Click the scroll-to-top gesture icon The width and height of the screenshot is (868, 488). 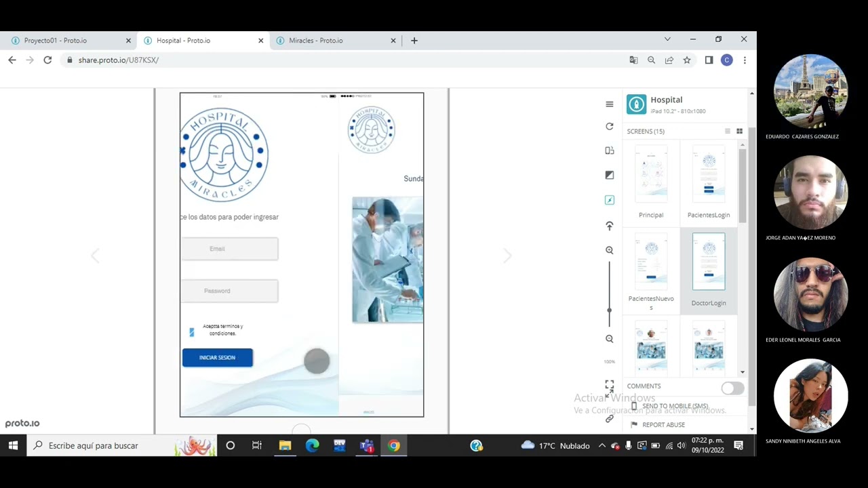pyautogui.click(x=610, y=226)
